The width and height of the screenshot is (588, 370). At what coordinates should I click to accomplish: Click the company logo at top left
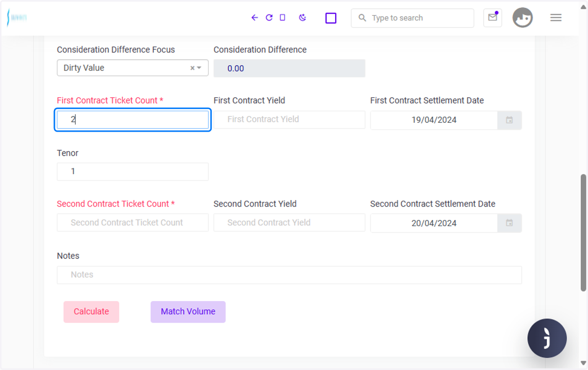(16, 18)
